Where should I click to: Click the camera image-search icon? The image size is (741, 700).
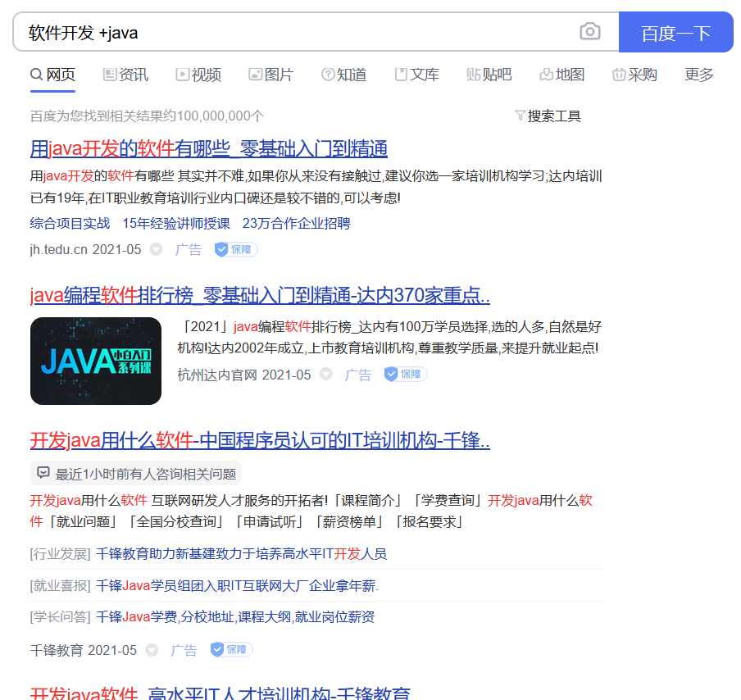click(590, 32)
